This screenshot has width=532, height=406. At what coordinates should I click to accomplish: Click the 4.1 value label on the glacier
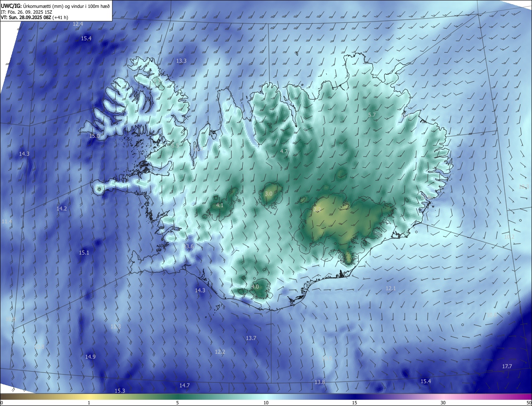[220, 205]
